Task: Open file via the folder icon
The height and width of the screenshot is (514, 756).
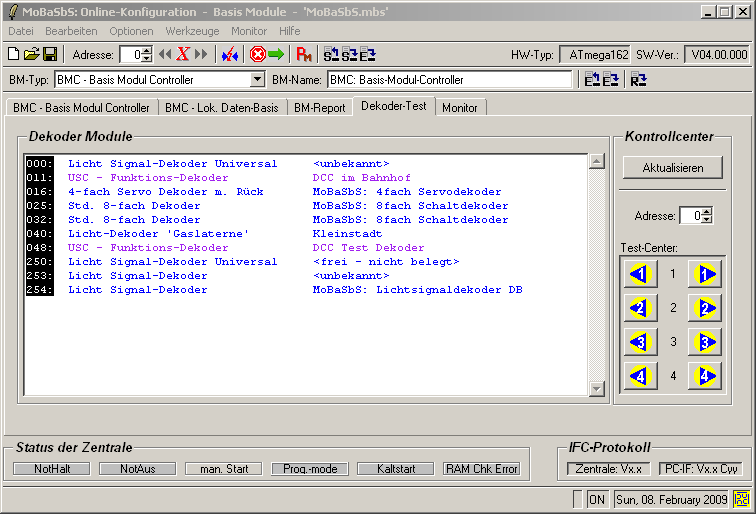Action: 31,54
